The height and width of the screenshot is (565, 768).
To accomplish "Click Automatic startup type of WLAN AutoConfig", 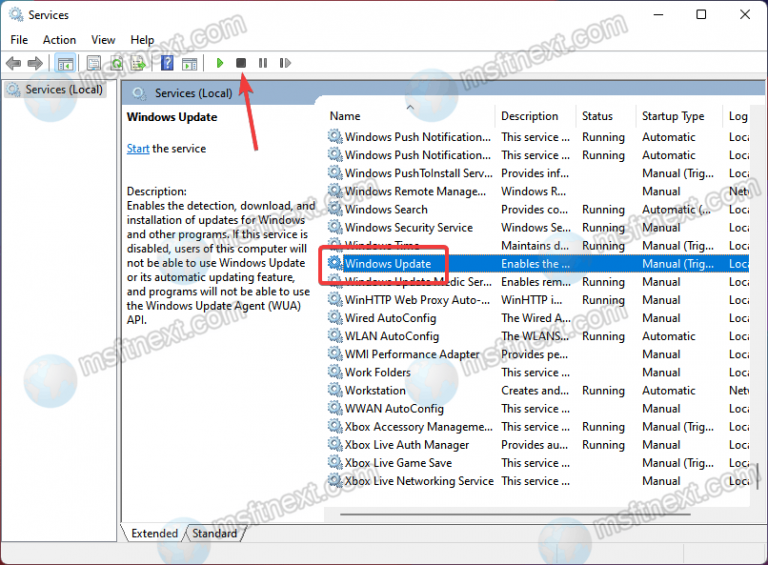I will tap(669, 336).
